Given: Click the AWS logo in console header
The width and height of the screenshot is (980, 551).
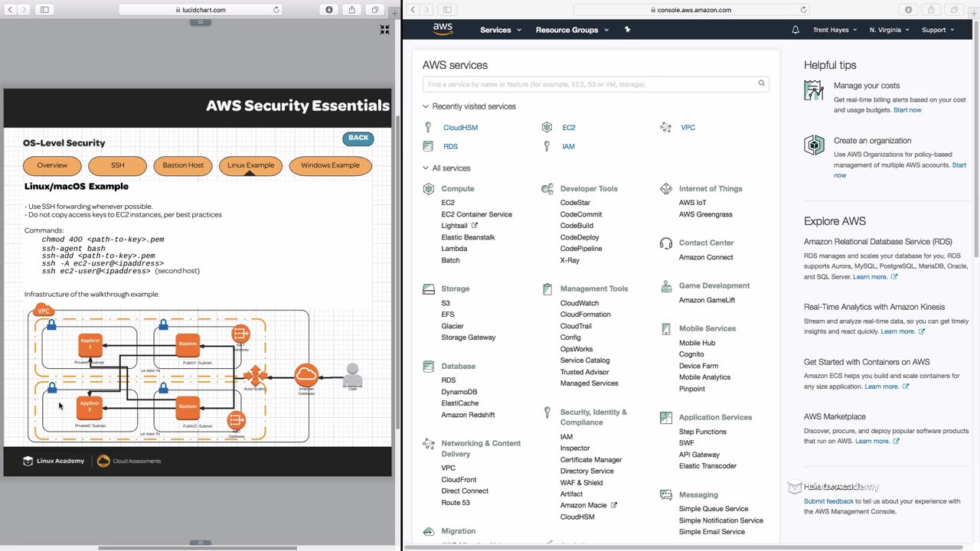Looking at the screenshot, I should [443, 29].
